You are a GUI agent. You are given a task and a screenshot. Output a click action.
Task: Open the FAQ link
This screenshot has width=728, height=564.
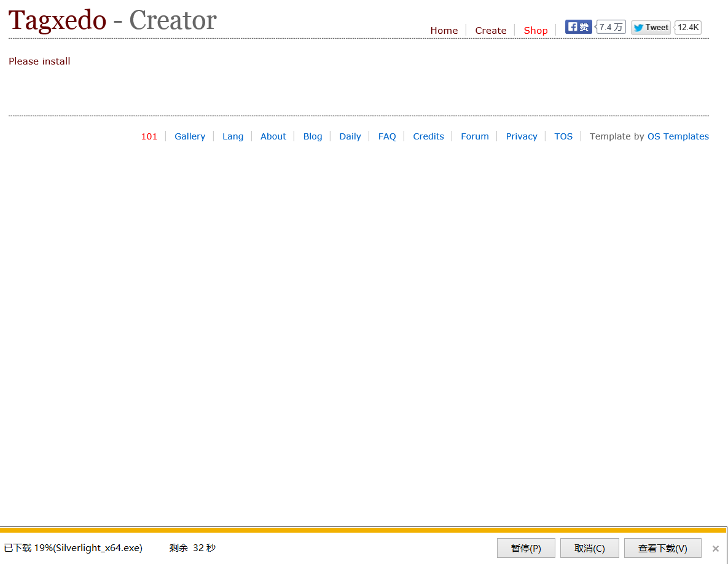tap(387, 136)
